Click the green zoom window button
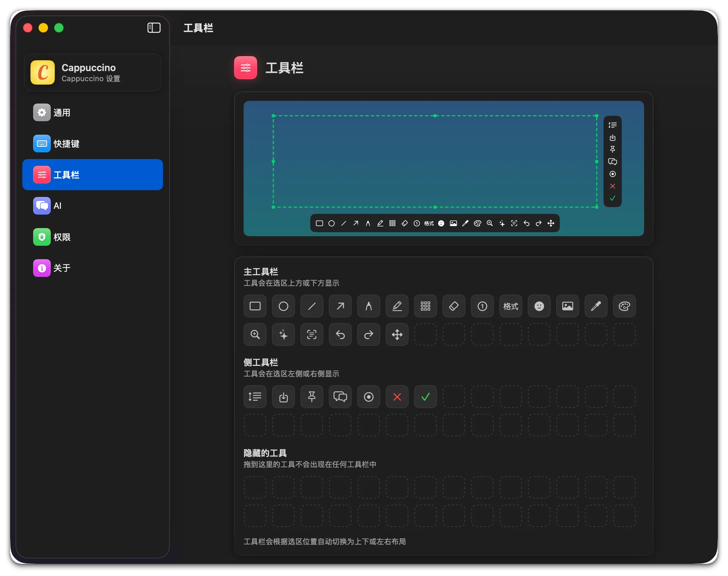The height and width of the screenshot is (576, 728). pos(59,28)
